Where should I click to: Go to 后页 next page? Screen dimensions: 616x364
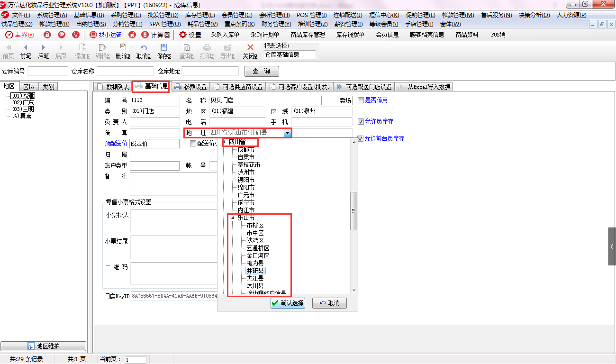[61, 51]
